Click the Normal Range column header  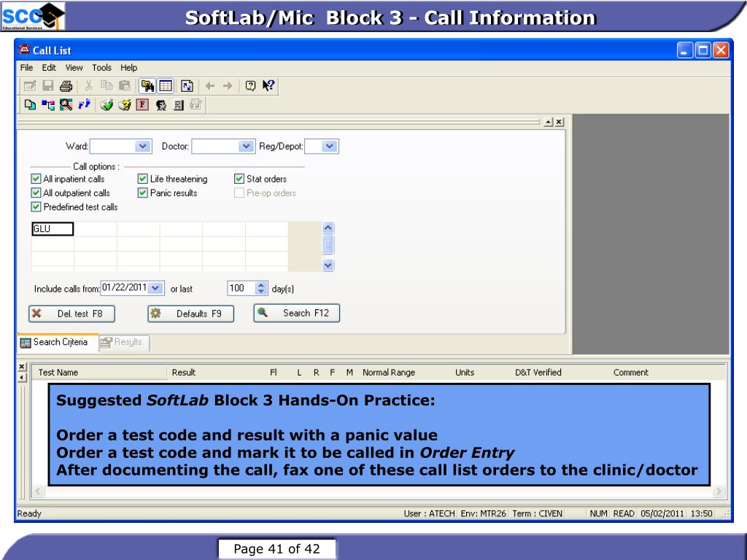coord(389,373)
